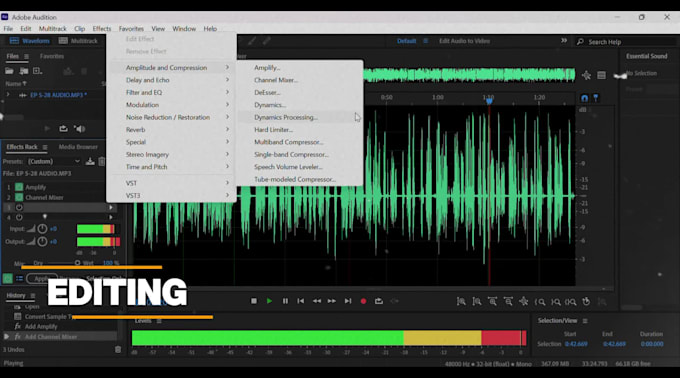Click Zoom In at Out Point icon
The image size is (680, 378).
pyautogui.click(x=556, y=302)
